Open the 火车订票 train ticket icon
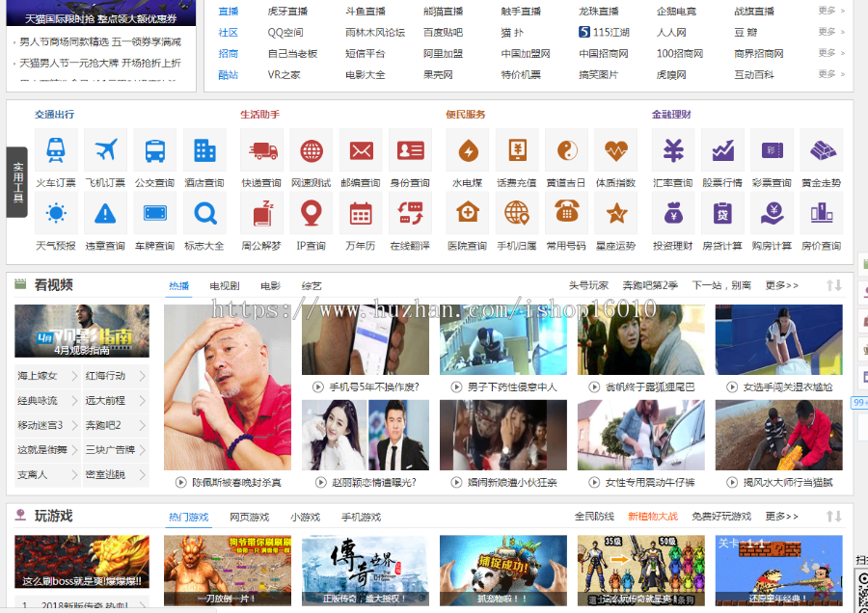 point(56,150)
